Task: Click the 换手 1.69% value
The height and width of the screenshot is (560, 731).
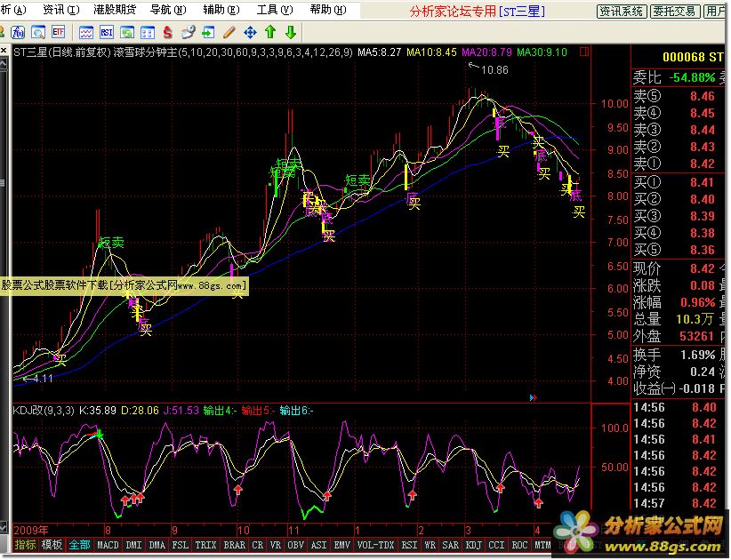Action: coord(697,355)
